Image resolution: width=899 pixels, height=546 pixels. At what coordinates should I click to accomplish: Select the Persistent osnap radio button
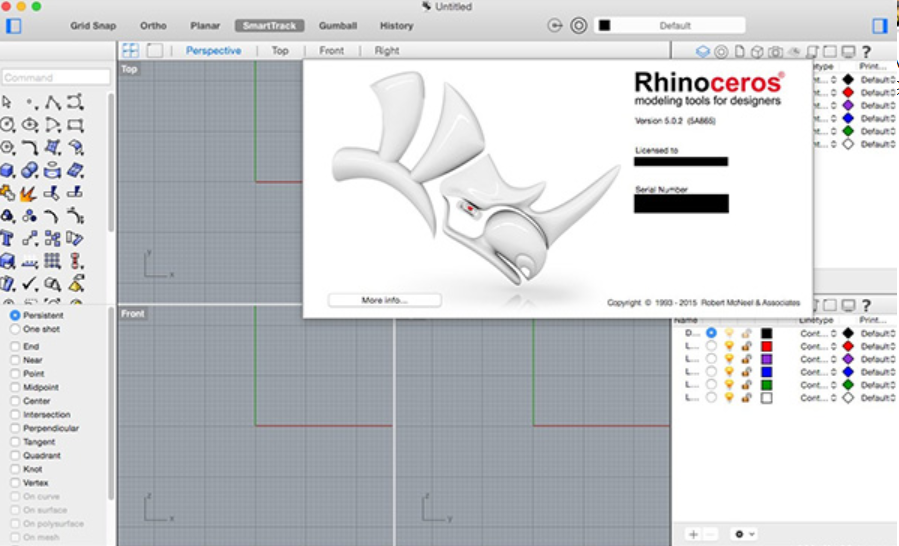(15, 315)
